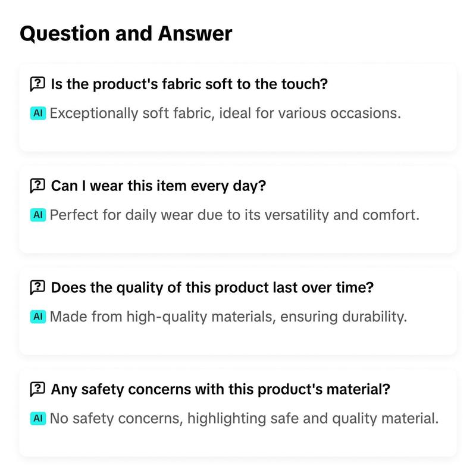Tap the everyday-wear Q&A card's empty bottom area
This screenshot has width=476, height=476.
(237, 239)
